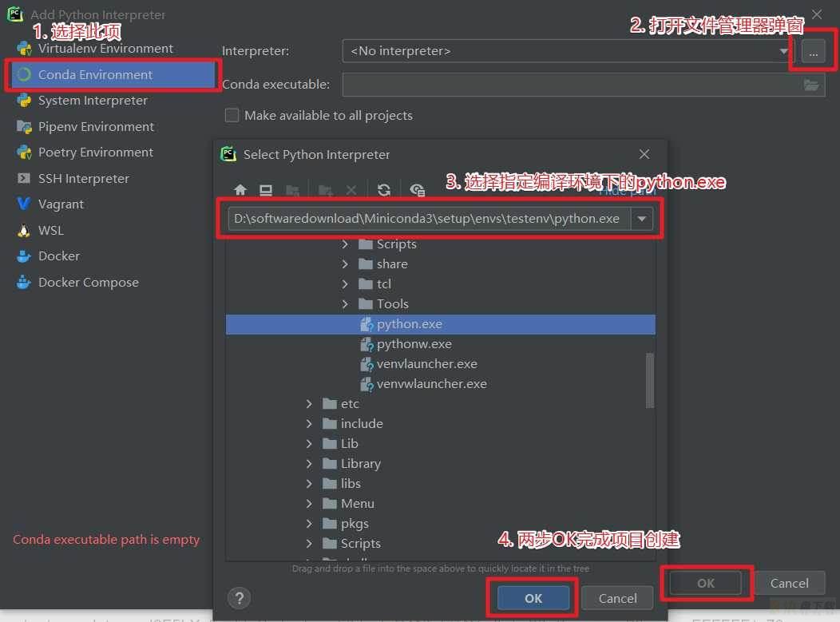Choose System Interpreter option
This screenshot has height=622, width=840.
click(x=93, y=101)
